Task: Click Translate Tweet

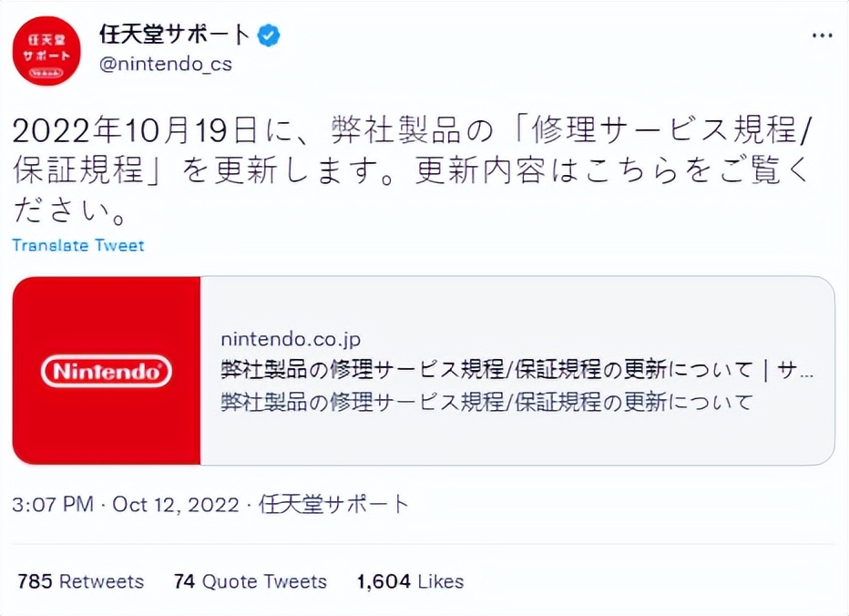Action: pyautogui.click(x=77, y=245)
